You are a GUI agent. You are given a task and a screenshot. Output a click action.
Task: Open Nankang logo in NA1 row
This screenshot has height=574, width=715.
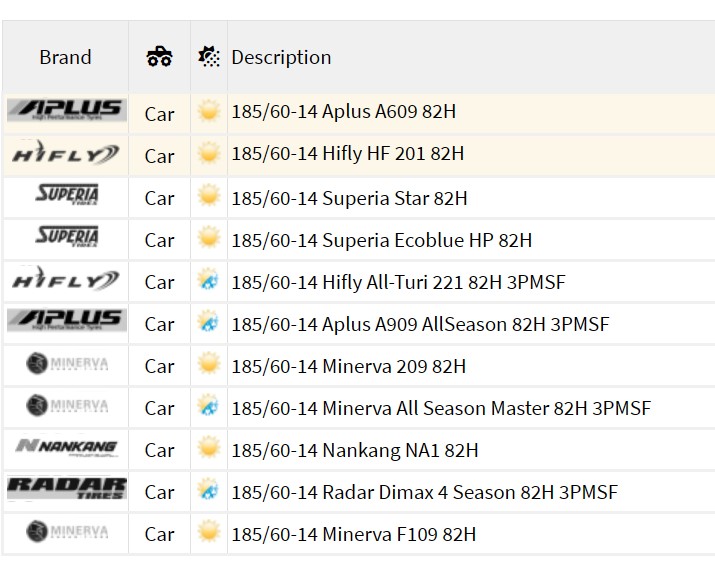point(67,447)
